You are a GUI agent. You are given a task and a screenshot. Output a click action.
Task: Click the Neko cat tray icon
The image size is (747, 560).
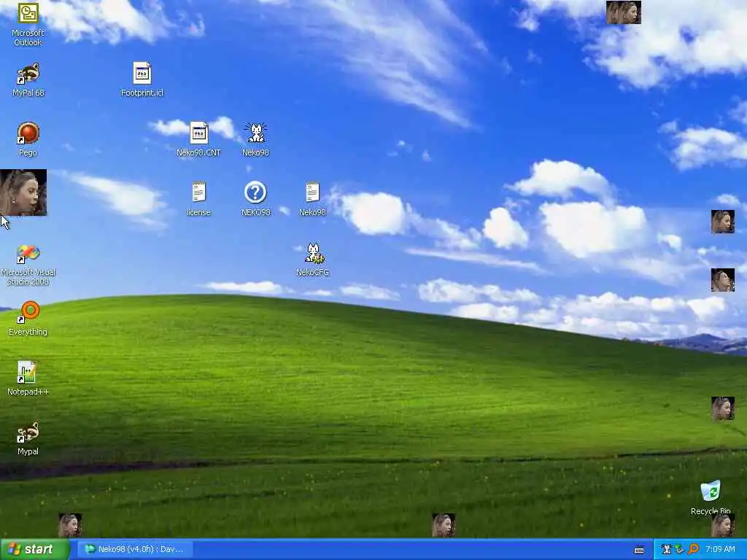pos(666,549)
